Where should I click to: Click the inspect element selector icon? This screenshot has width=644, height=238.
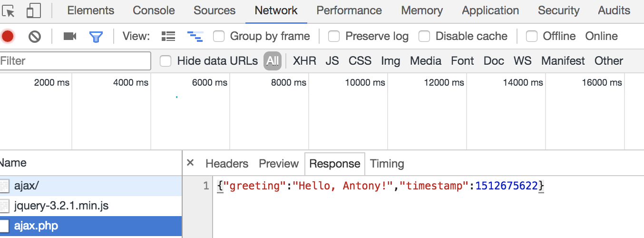click(x=9, y=10)
